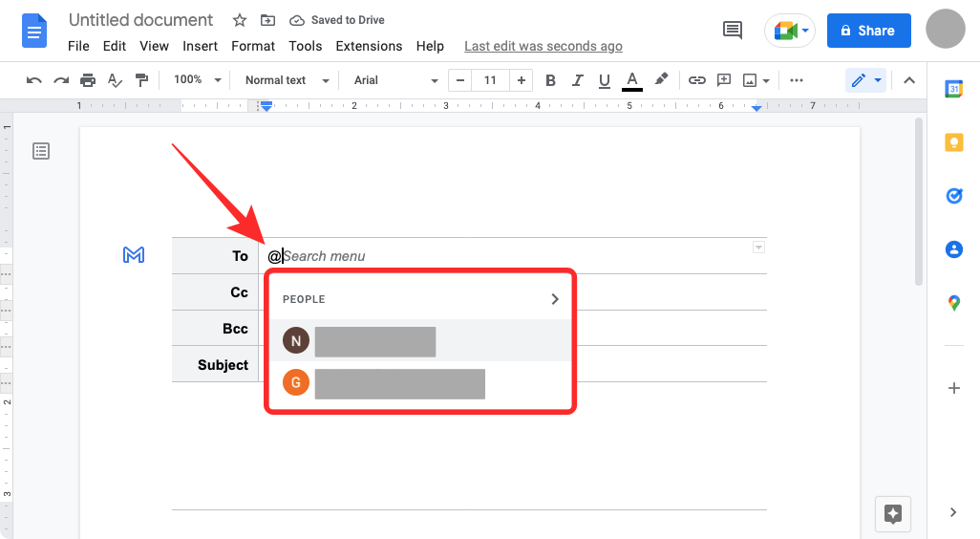Open the Format menu
Image resolution: width=980 pixels, height=539 pixels.
pos(253,46)
